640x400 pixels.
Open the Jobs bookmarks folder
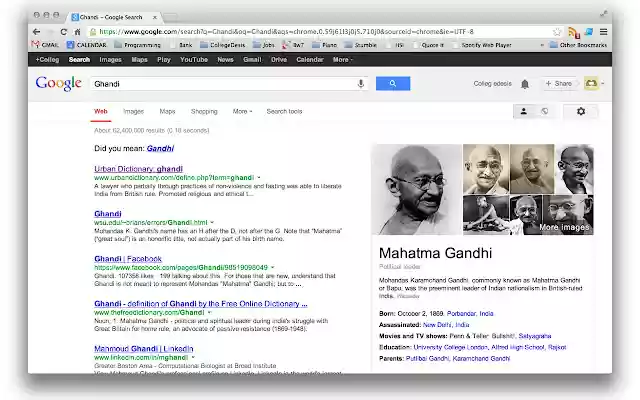(x=264, y=45)
